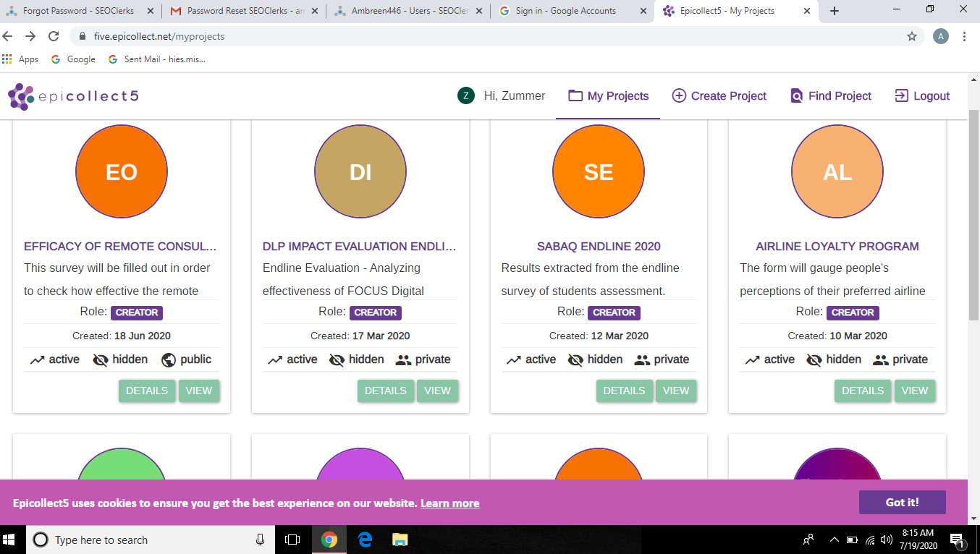Show hidden system tray icons

coord(834,540)
